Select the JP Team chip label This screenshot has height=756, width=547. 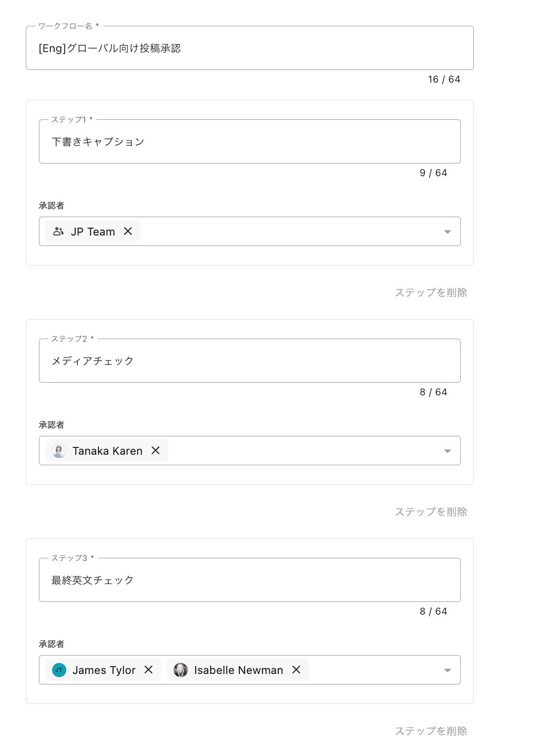[x=93, y=232]
